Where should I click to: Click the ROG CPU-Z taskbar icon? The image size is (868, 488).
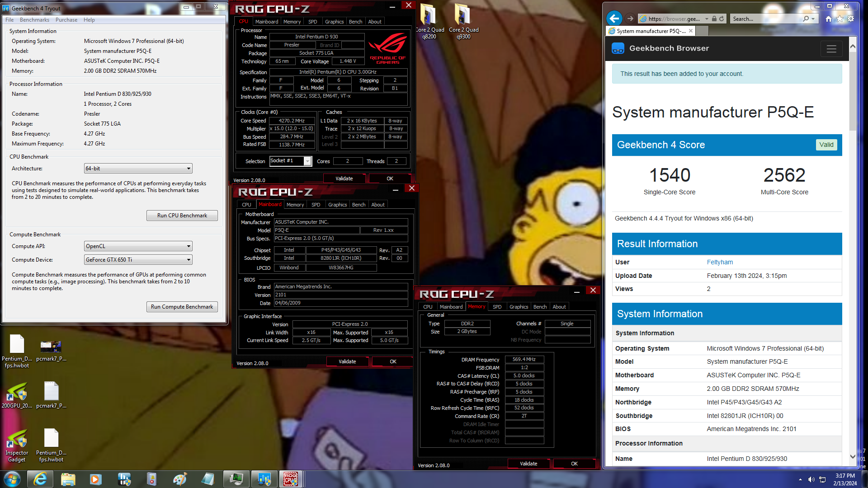tap(291, 479)
